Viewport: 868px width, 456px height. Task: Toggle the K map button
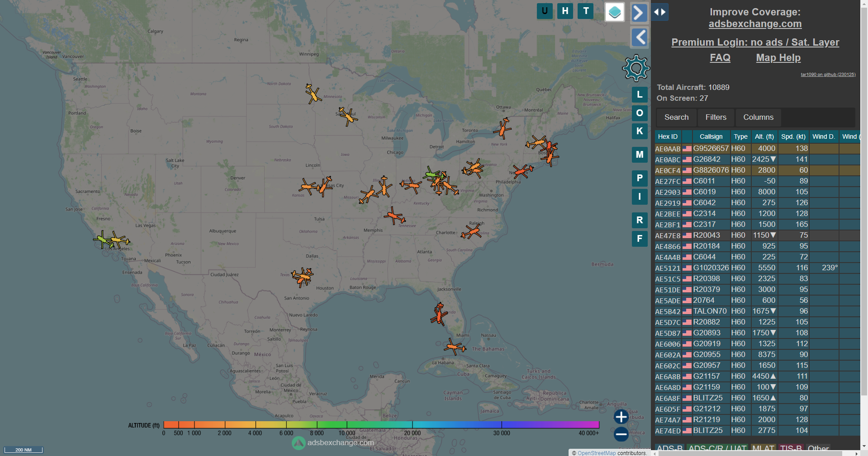pos(640,131)
